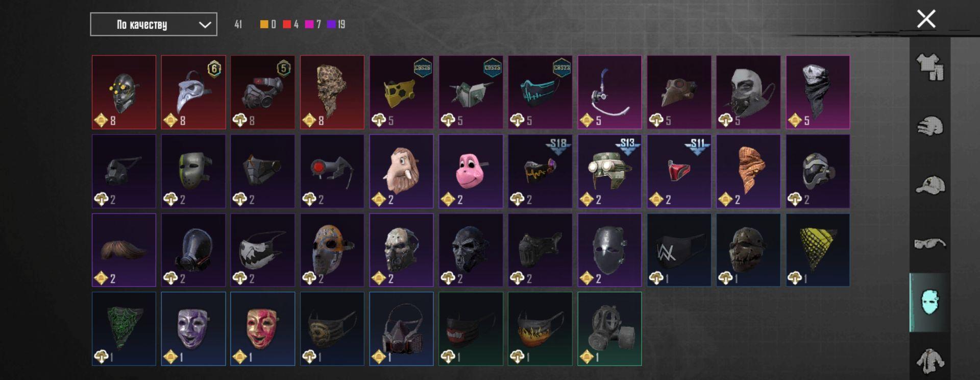Screen dimensions: 980x380
Task: Filter by orange quality swatch
Action: 264,24
